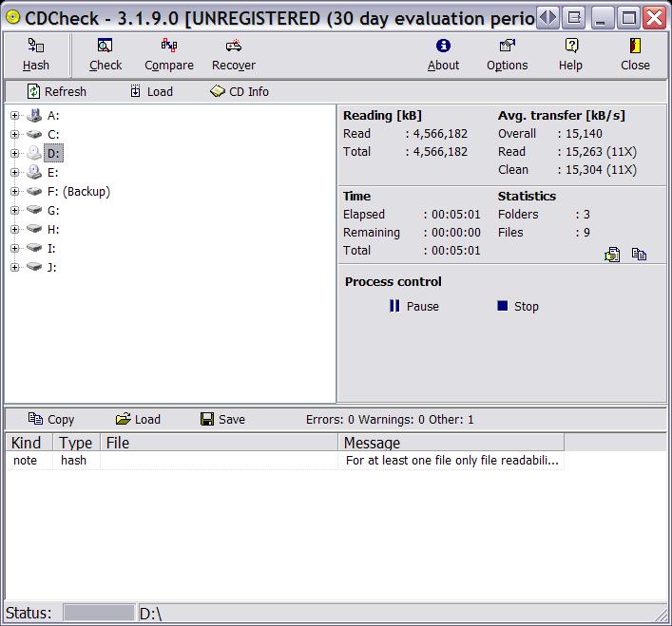Image resolution: width=672 pixels, height=626 pixels.
Task: Open Help
Action: pos(570,54)
